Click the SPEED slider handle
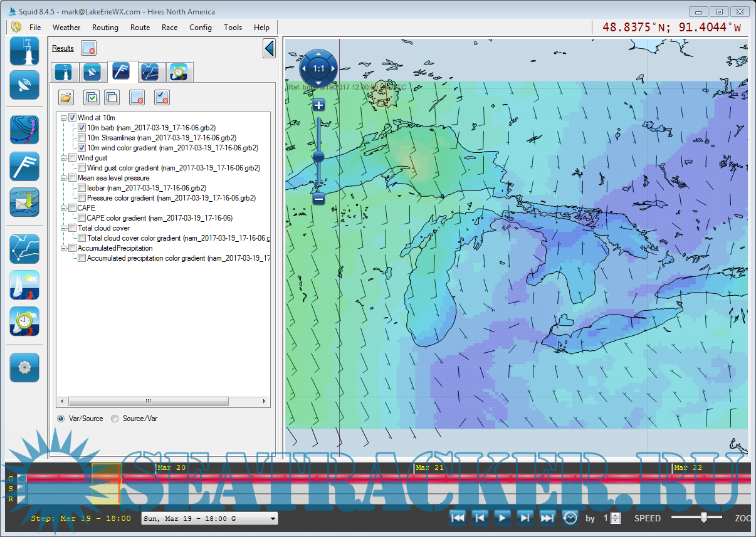Viewport: 756px width, 537px height. [x=704, y=517]
